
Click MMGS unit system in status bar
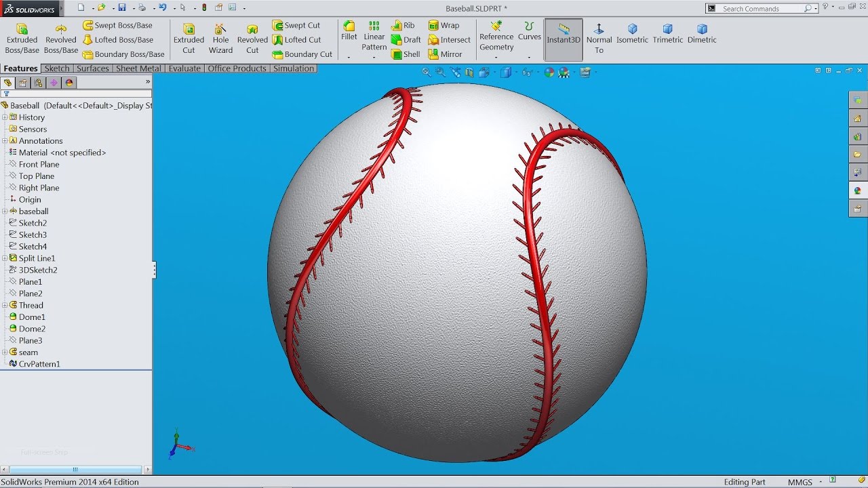[x=800, y=482]
